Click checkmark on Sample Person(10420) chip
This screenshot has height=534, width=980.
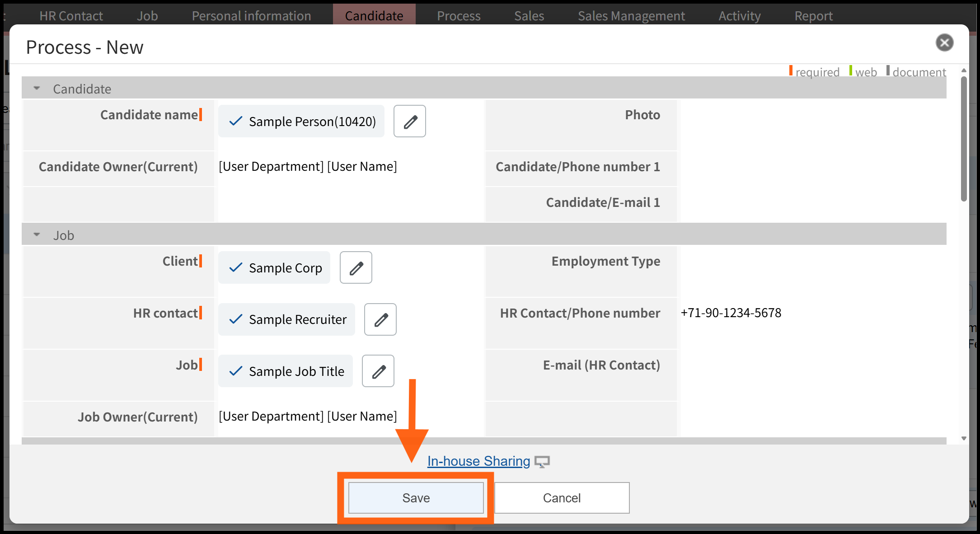[236, 122]
